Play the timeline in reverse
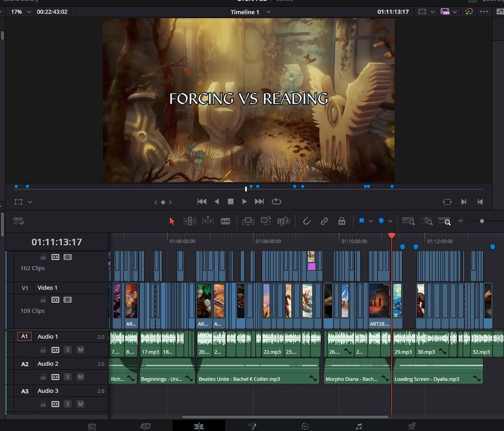504x431 pixels. 217,201
